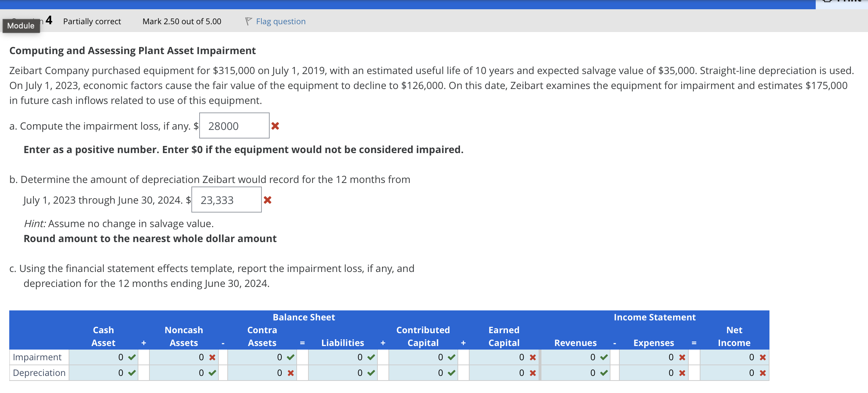This screenshot has height=393, width=868.
Task: Click green check in Impairment Cash Asset cell
Action: tap(132, 357)
